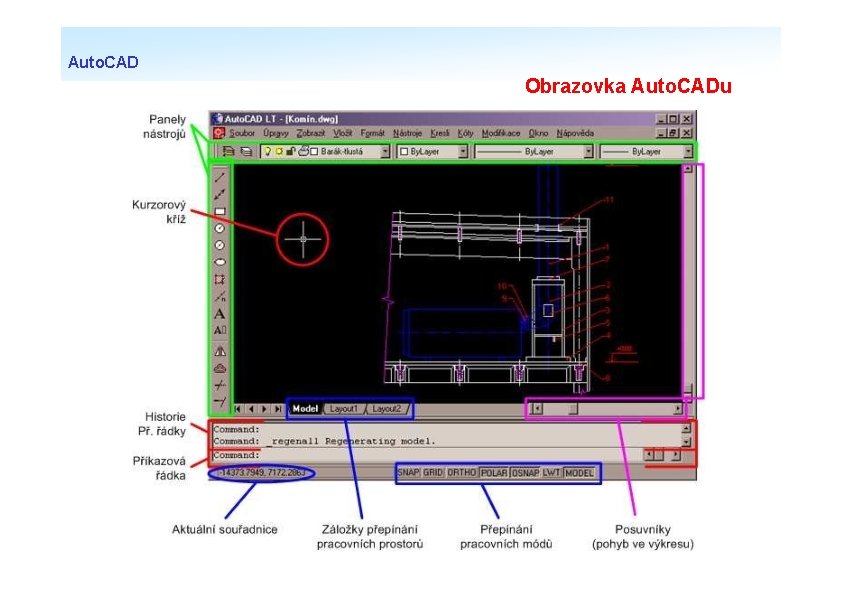Open the Kóty menu
Image resolution: width=842 pixels, height=595 pixels.
click(466, 133)
